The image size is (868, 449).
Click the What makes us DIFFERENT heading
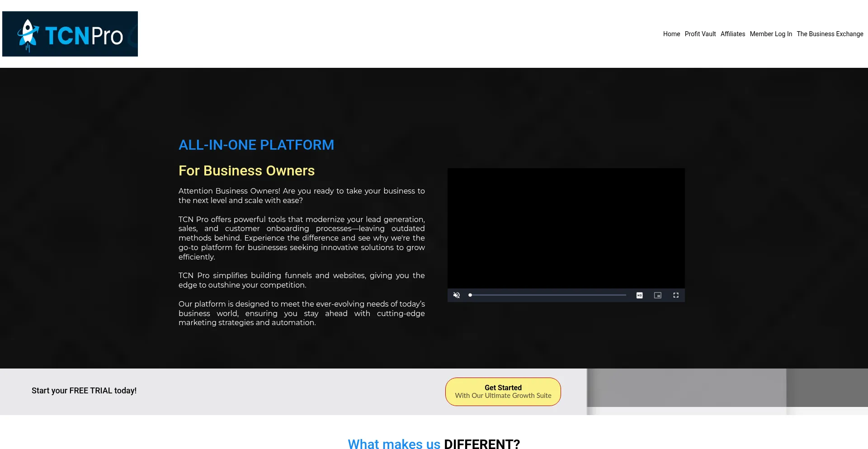(434, 444)
